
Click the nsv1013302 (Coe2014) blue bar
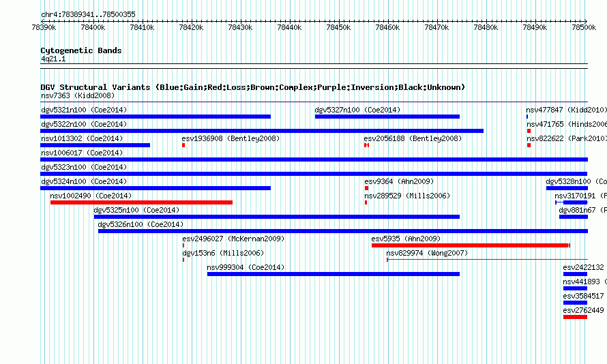(95, 145)
